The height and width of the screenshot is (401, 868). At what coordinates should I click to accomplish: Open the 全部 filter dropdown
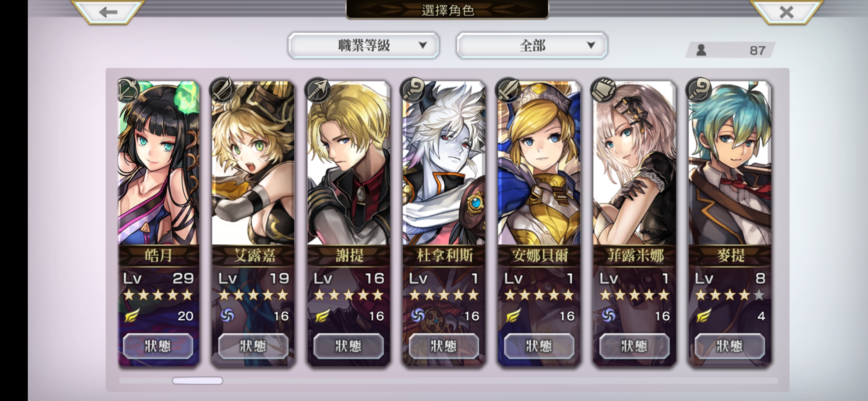(x=532, y=45)
